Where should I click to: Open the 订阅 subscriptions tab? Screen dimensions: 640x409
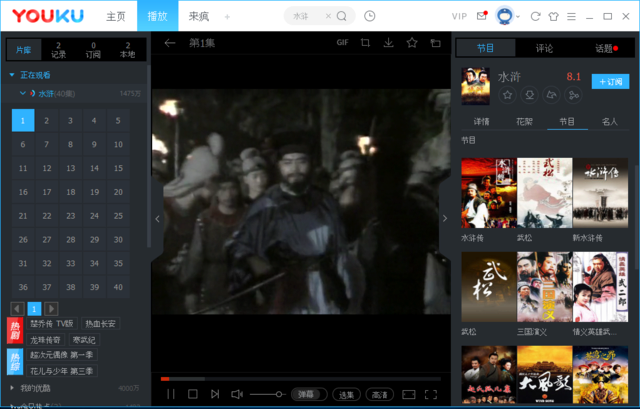(93, 50)
